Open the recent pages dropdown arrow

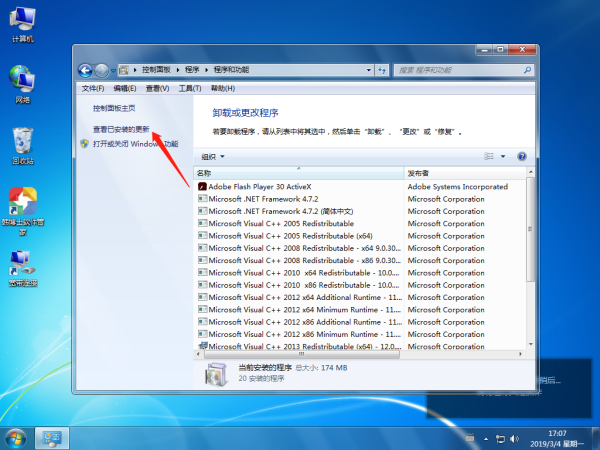[113, 70]
